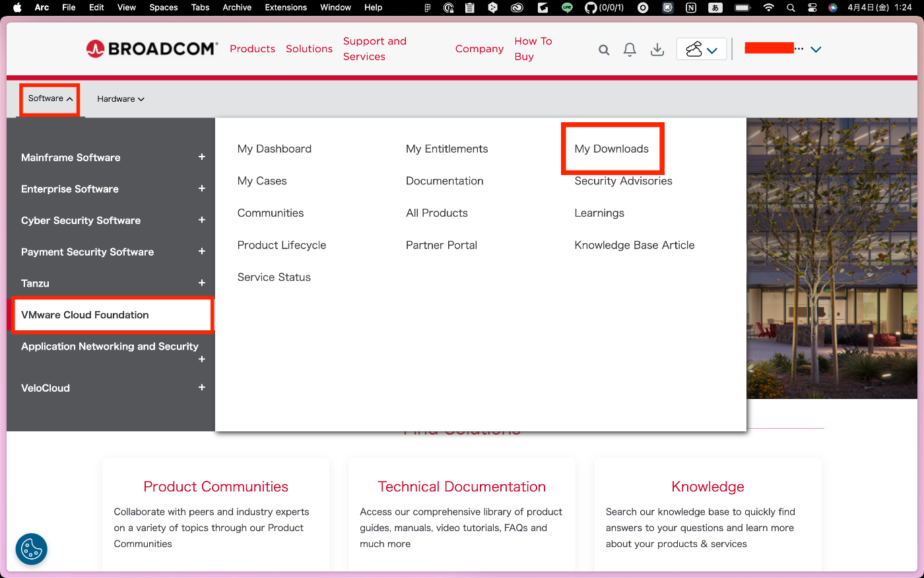Open My Downloads link

point(611,149)
